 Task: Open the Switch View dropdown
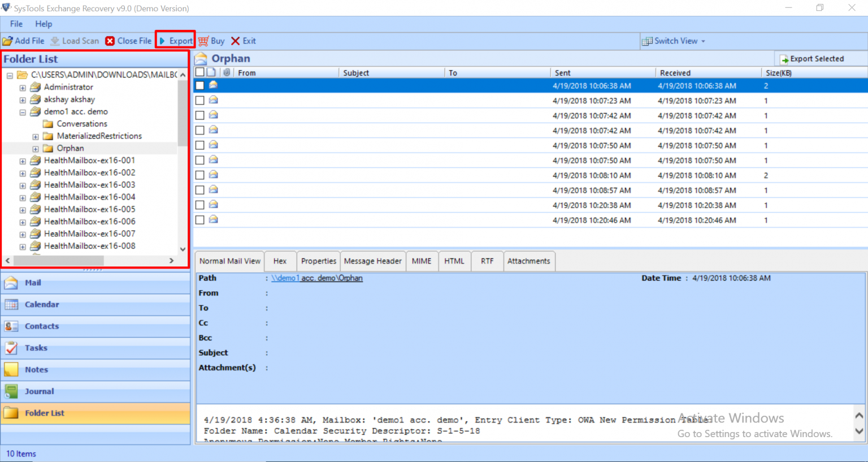pos(674,41)
